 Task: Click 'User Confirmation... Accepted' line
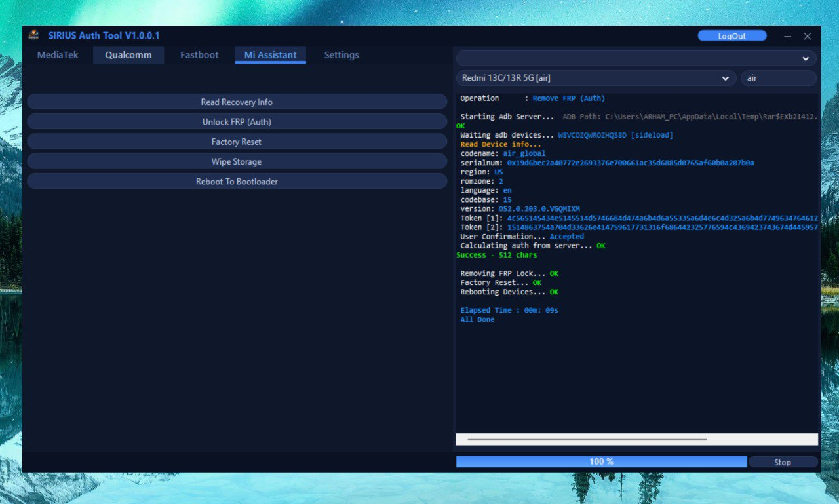point(522,236)
